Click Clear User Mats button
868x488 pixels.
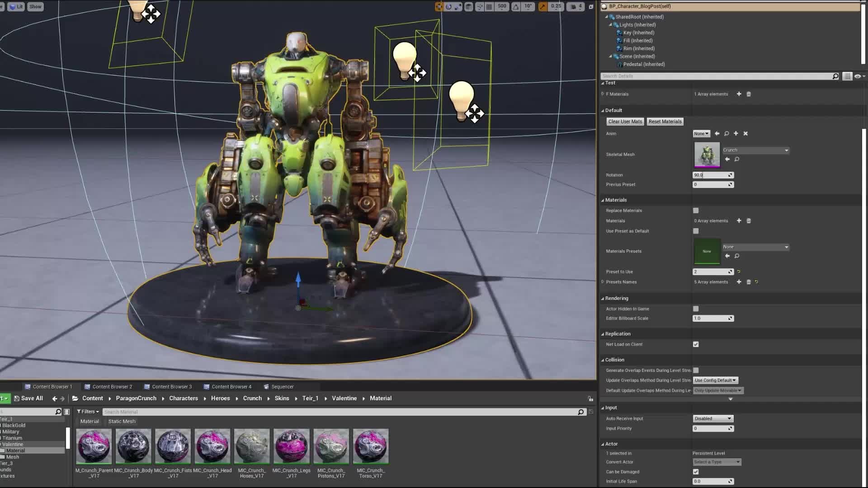click(625, 122)
